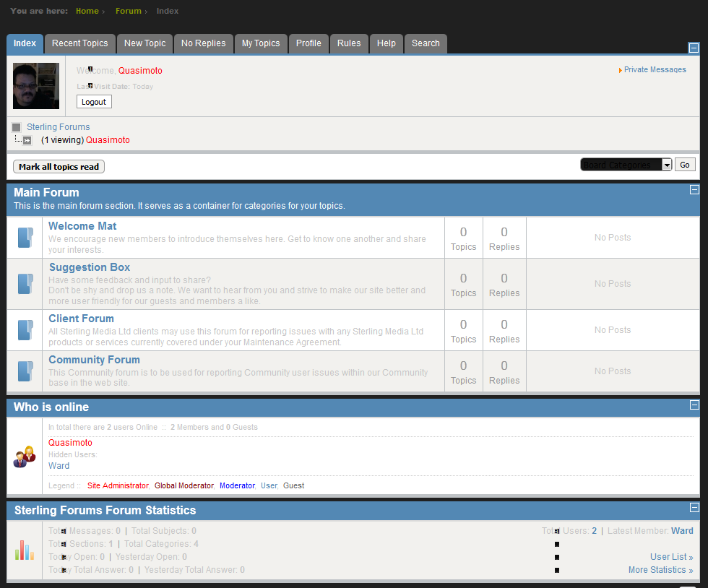Open the User List link
Screen dimensions: 708x588
click(671, 557)
